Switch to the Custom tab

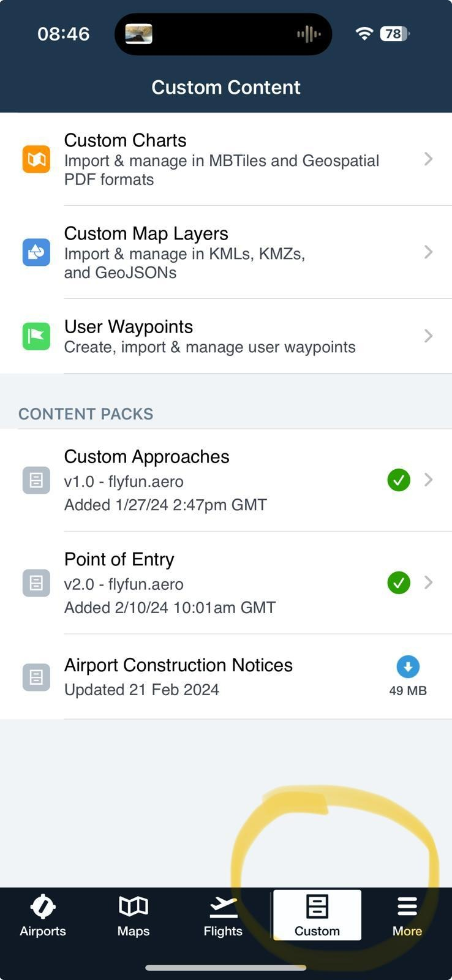pyautogui.click(x=317, y=915)
